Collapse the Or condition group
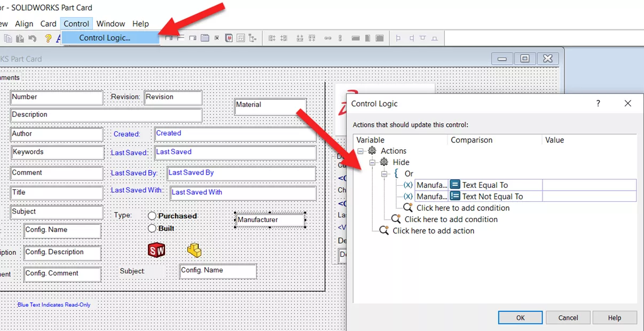 (384, 174)
